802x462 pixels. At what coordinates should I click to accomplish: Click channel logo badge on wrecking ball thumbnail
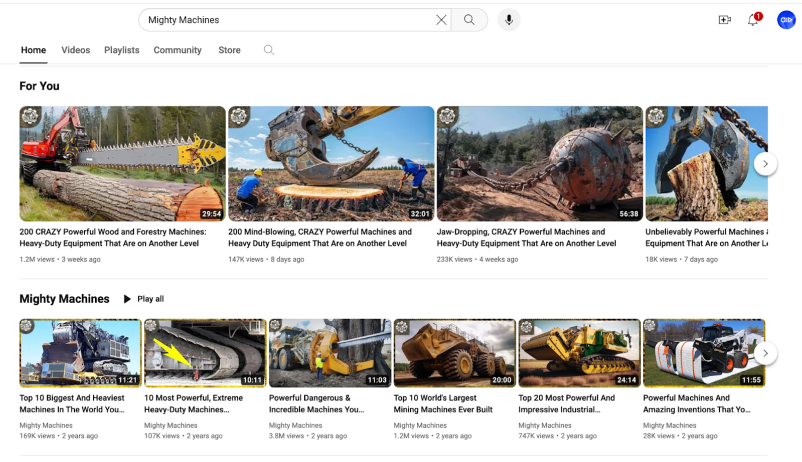pos(448,117)
